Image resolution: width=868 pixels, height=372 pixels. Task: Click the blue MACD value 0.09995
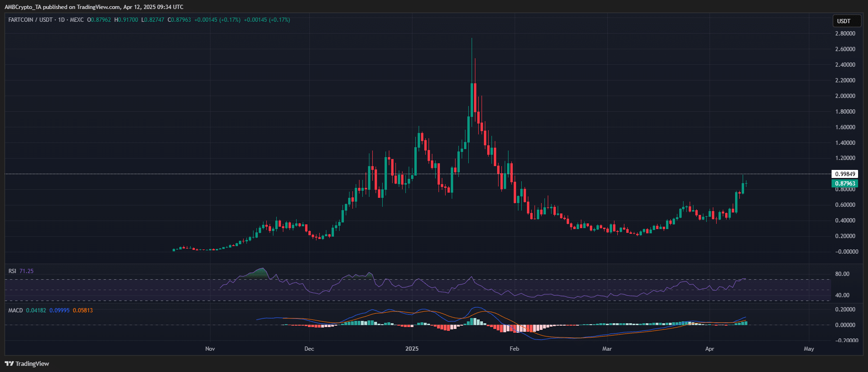point(59,310)
